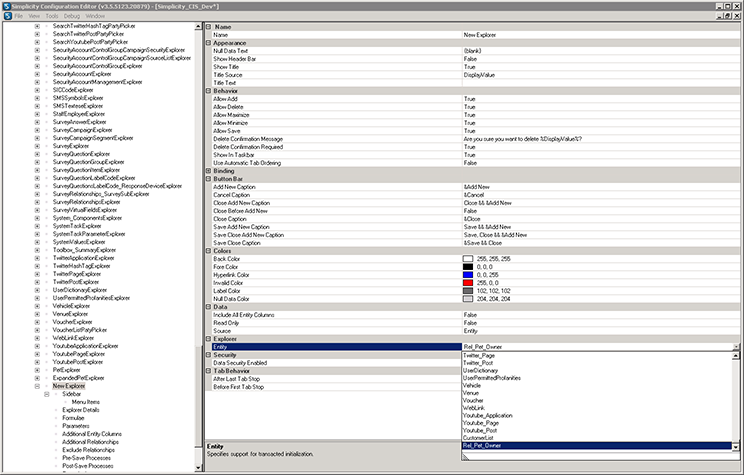Open the File menu
The height and width of the screenshot is (475, 744).
(19, 16)
